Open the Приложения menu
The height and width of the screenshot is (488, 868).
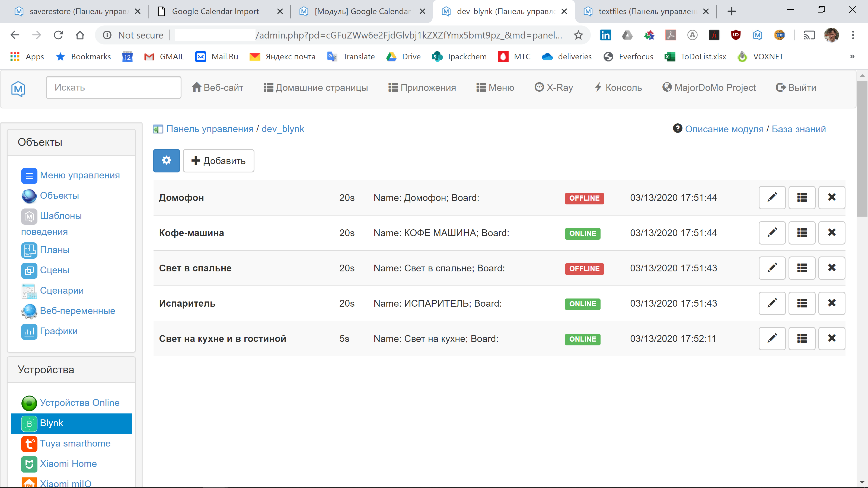(422, 88)
